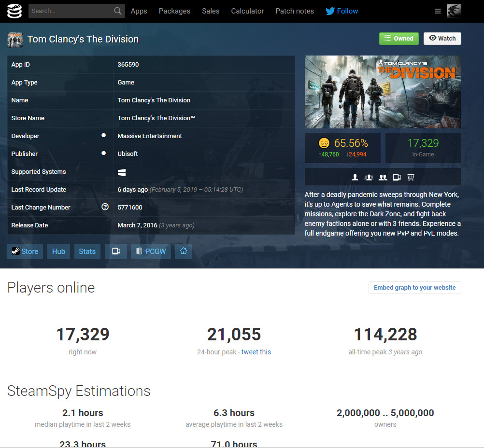484x448 pixels.
Task: Follow SteamDB on Twitter
Action: pyautogui.click(x=342, y=11)
